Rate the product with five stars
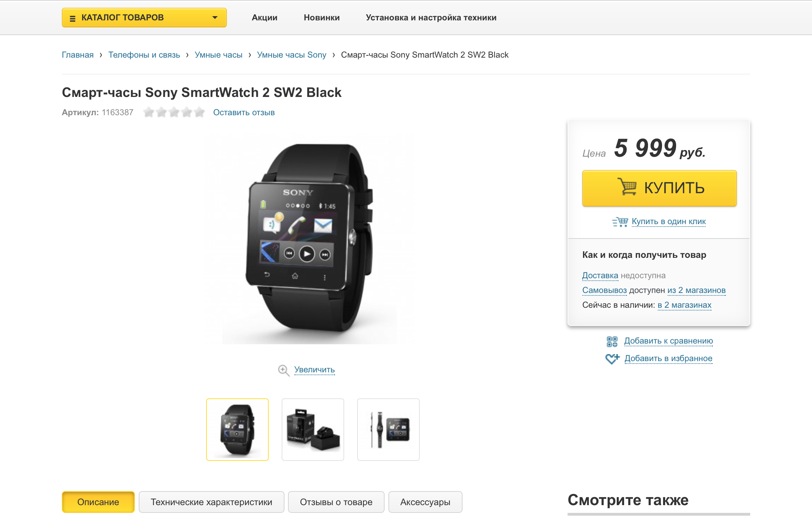The image size is (812, 522). coord(199,112)
